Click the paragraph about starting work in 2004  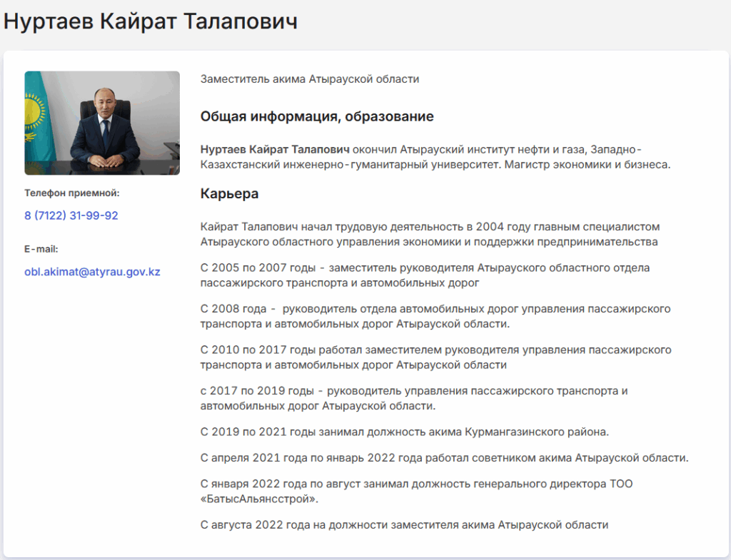[x=430, y=235]
